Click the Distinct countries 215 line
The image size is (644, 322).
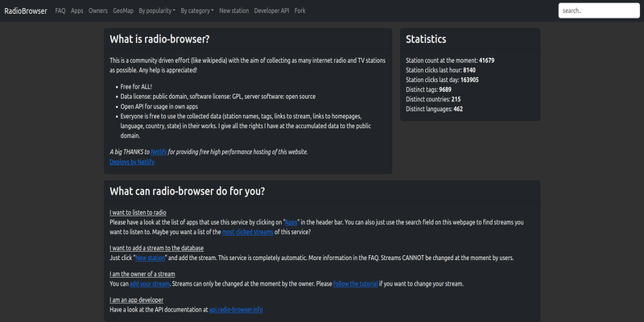coord(433,99)
